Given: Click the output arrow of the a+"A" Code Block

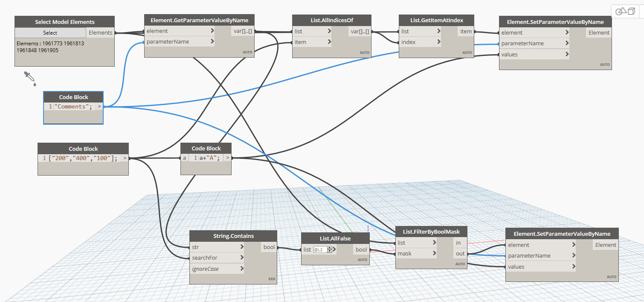Looking at the screenshot, I should tap(228, 158).
